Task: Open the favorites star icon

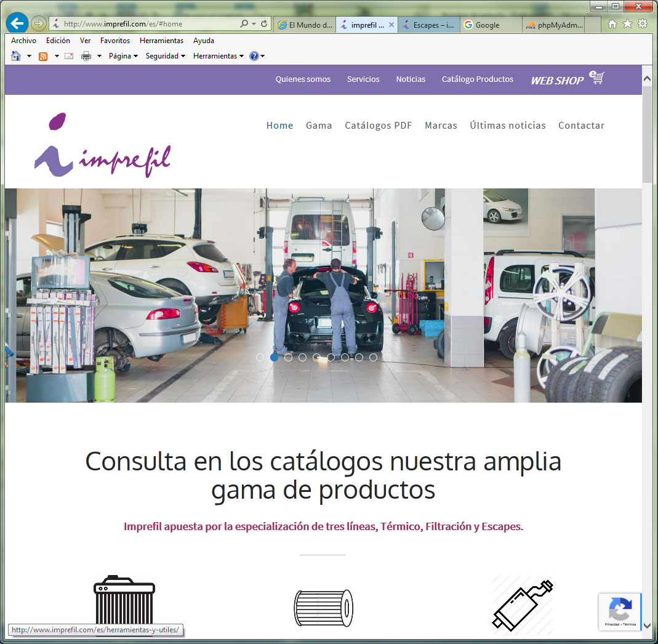Action: 627,24
